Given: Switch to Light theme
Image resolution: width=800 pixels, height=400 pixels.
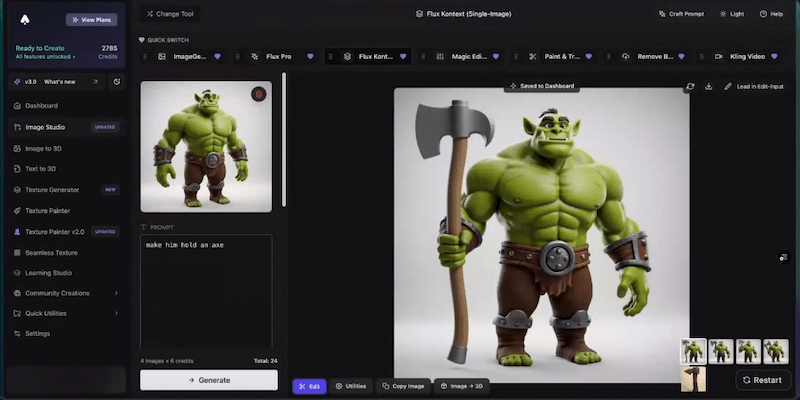Looking at the screenshot, I should 731,14.
